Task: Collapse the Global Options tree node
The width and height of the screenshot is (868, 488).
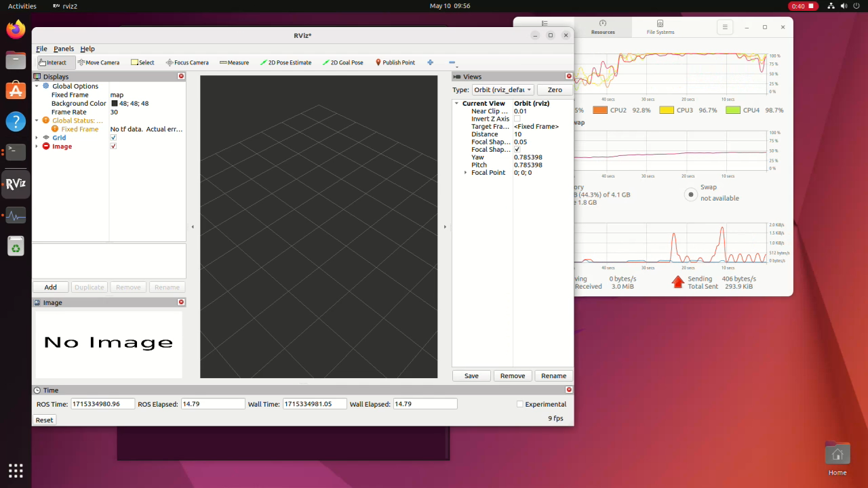Action: [x=37, y=86]
